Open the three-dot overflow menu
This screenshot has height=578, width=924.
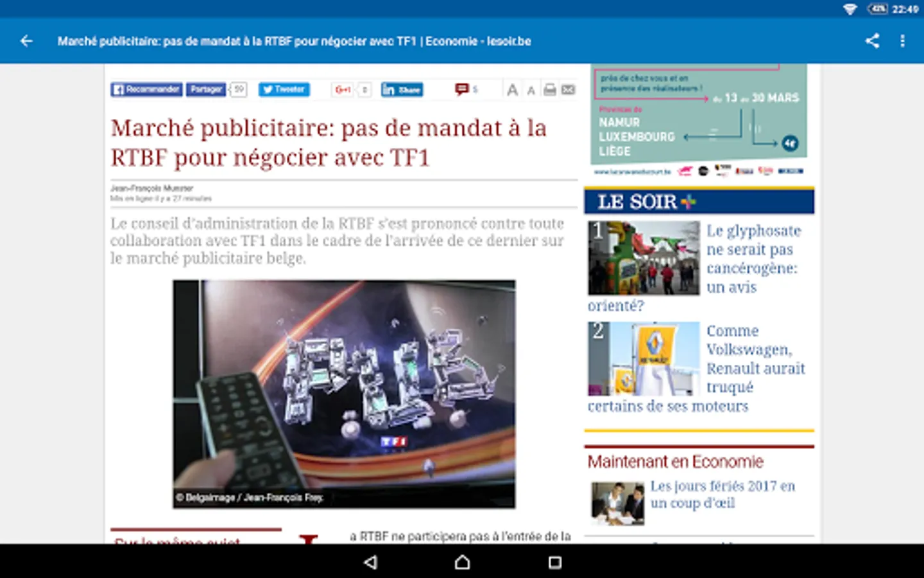pos(902,41)
